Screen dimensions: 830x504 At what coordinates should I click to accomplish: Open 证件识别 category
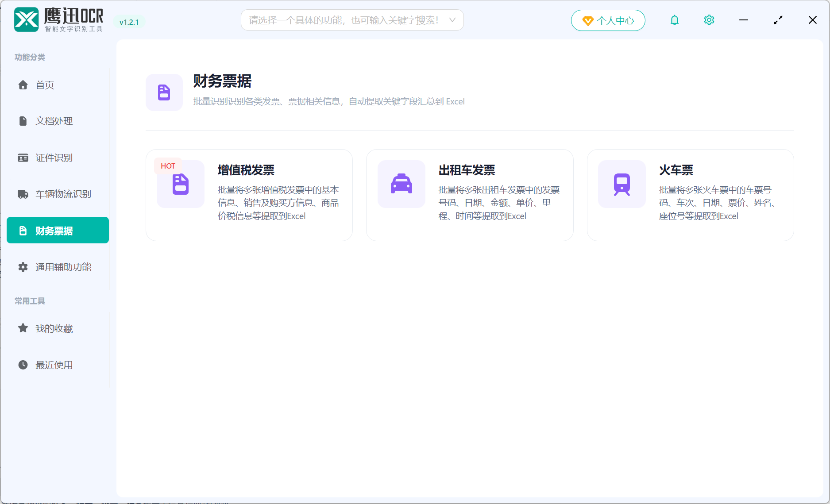click(x=58, y=158)
